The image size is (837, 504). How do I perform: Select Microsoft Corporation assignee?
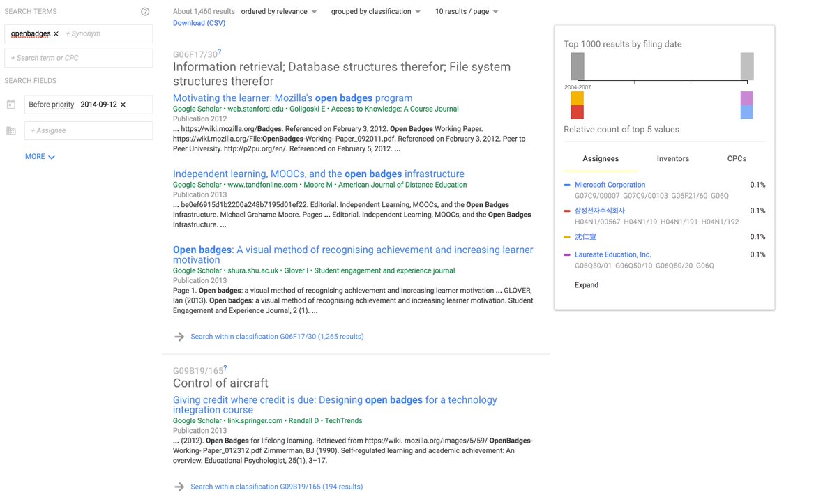click(610, 185)
